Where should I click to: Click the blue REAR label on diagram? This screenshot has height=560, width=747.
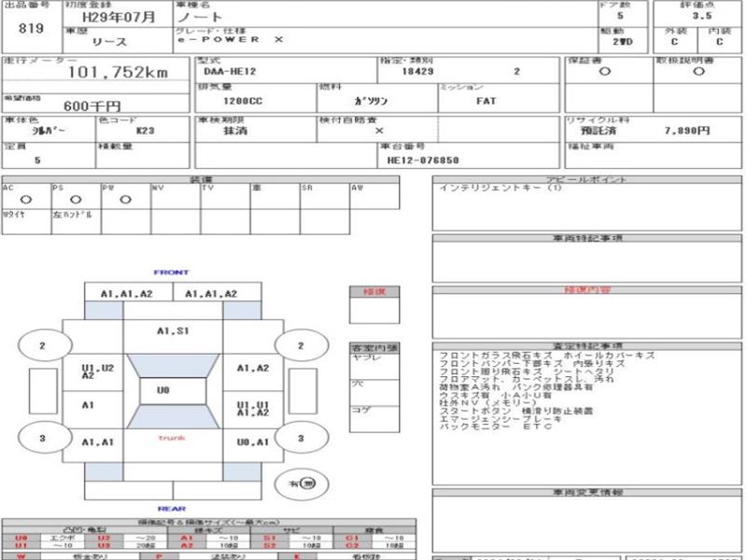click(x=172, y=509)
